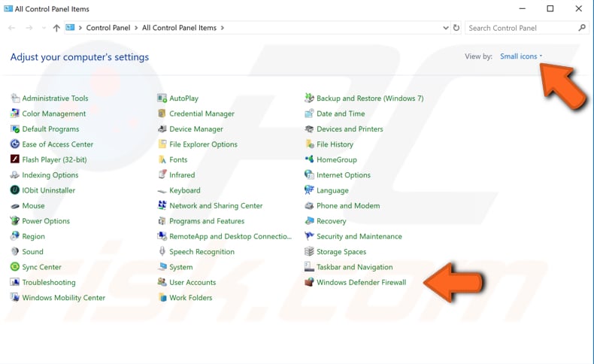This screenshot has height=364, width=594.
Task: Click the search magnifier button
Action: coord(582,28)
